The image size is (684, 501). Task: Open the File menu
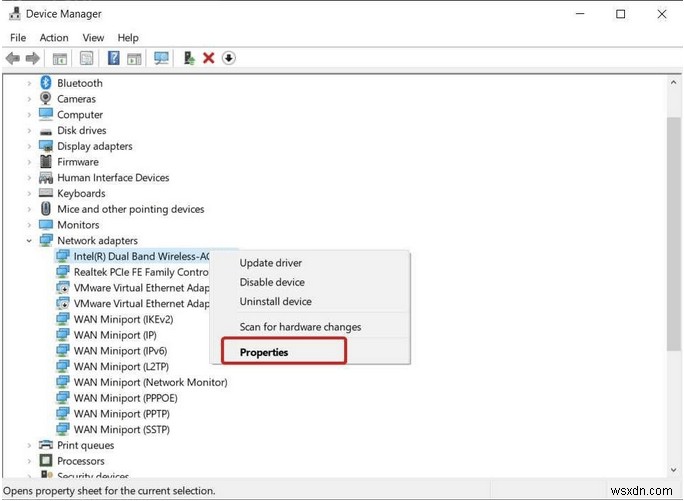point(18,38)
